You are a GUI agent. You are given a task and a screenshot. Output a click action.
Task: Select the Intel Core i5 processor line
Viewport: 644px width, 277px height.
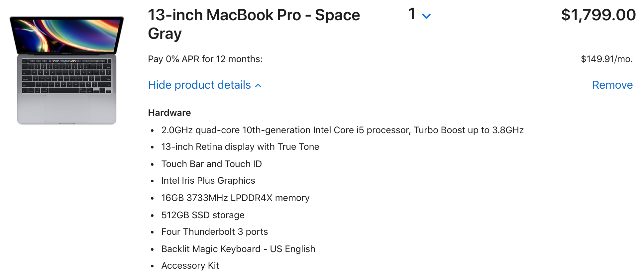(342, 130)
